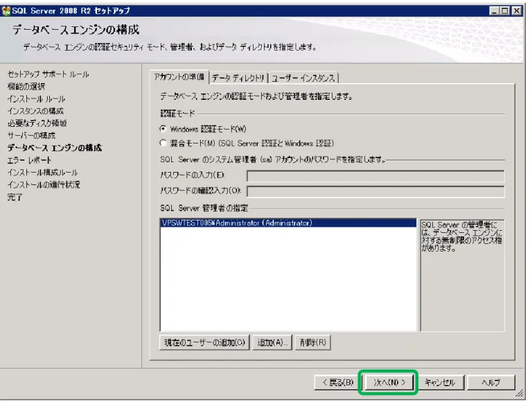The width and height of the screenshot is (532, 409).
Task: Click the キャンセル button
Action: click(x=440, y=382)
